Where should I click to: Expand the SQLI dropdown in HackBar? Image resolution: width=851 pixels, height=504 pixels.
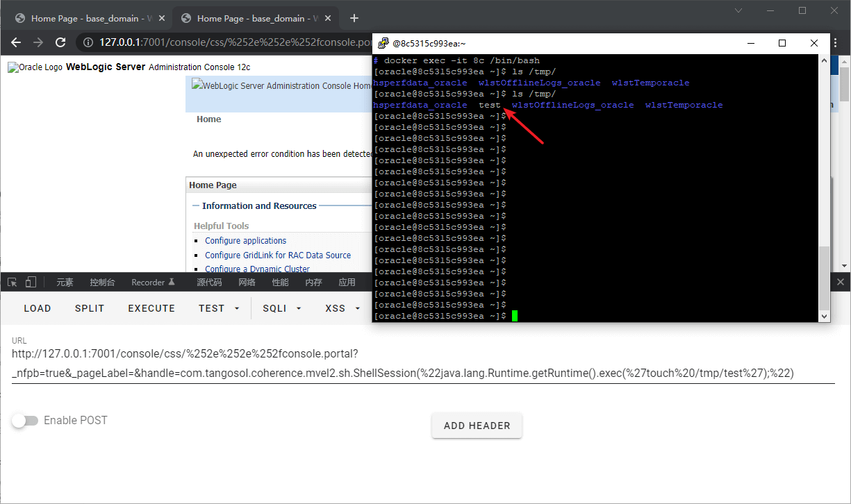click(282, 308)
